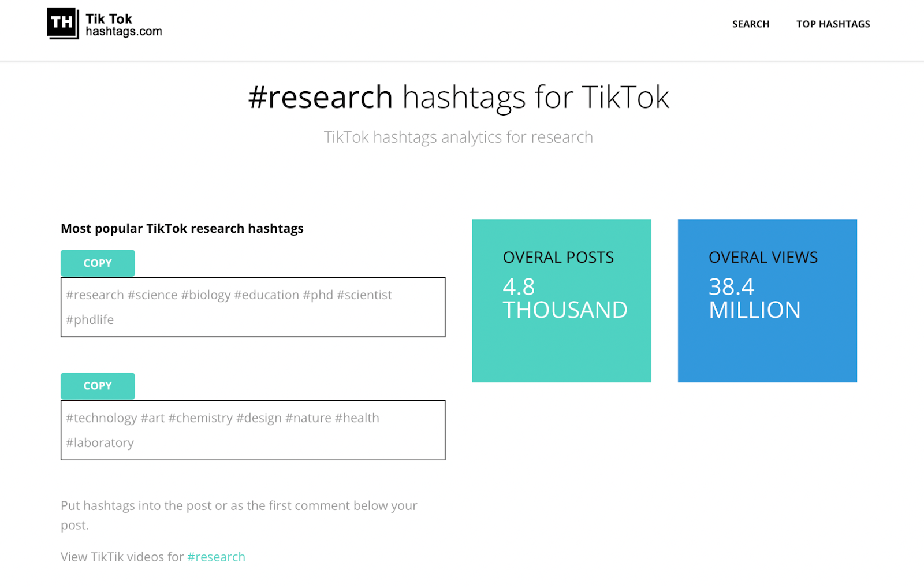Image resolution: width=924 pixels, height=588 pixels.
Task: Click the 38.4 MILLION views value
Action: pos(754,299)
